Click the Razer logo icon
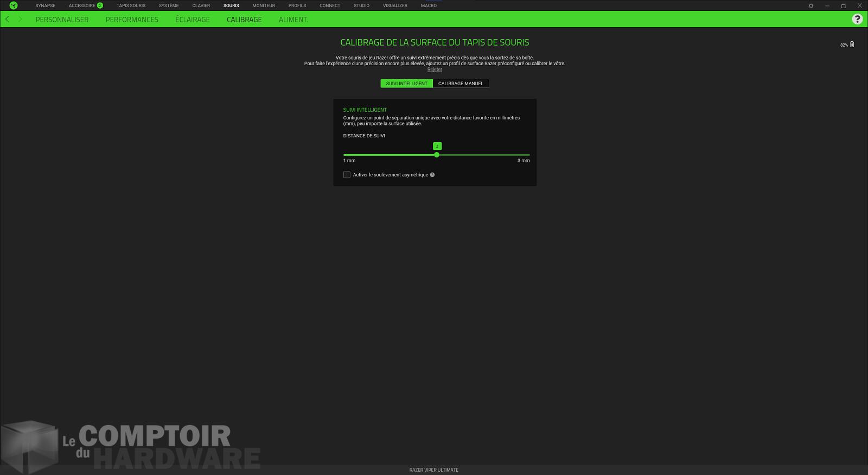Image resolution: width=868 pixels, height=475 pixels. [x=14, y=5]
